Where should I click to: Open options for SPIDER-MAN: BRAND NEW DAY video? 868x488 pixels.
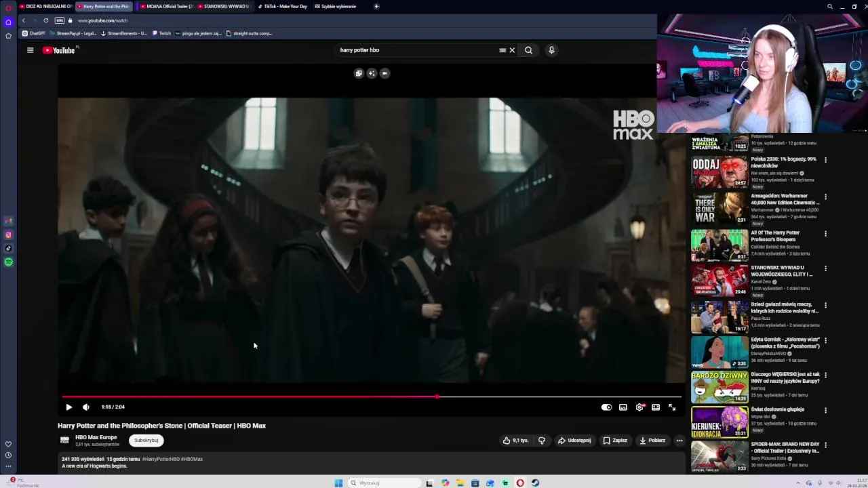point(825,445)
